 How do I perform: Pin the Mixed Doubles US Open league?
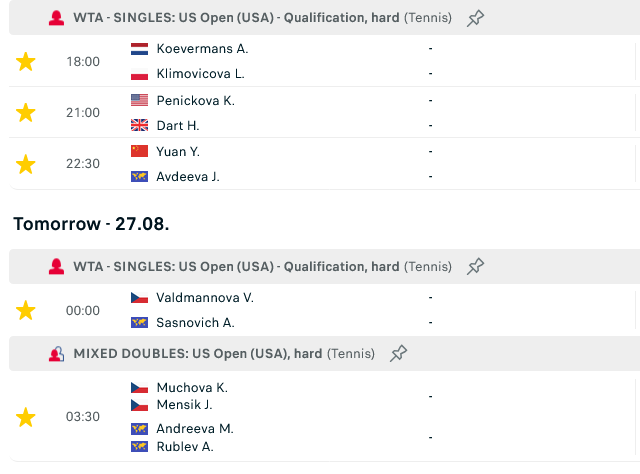click(398, 354)
